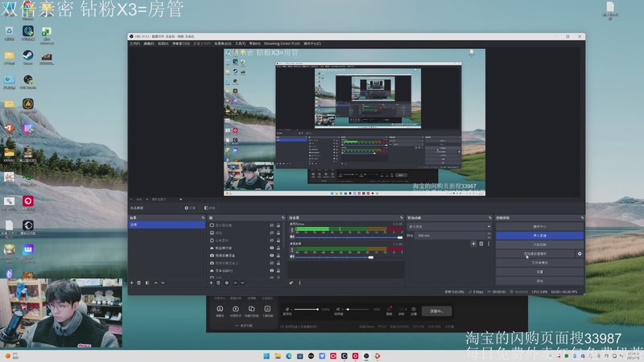Click the webcam overlay on the desktop

point(61,313)
